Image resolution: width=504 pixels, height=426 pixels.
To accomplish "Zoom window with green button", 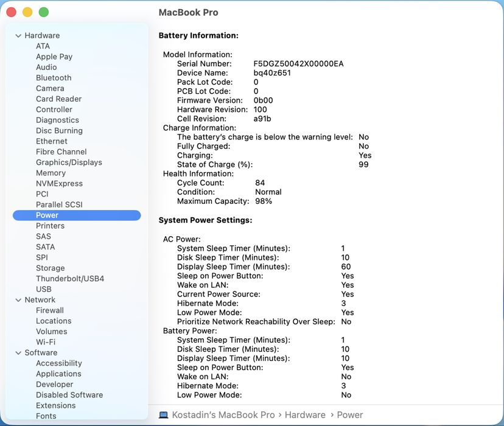I will 44,12.
